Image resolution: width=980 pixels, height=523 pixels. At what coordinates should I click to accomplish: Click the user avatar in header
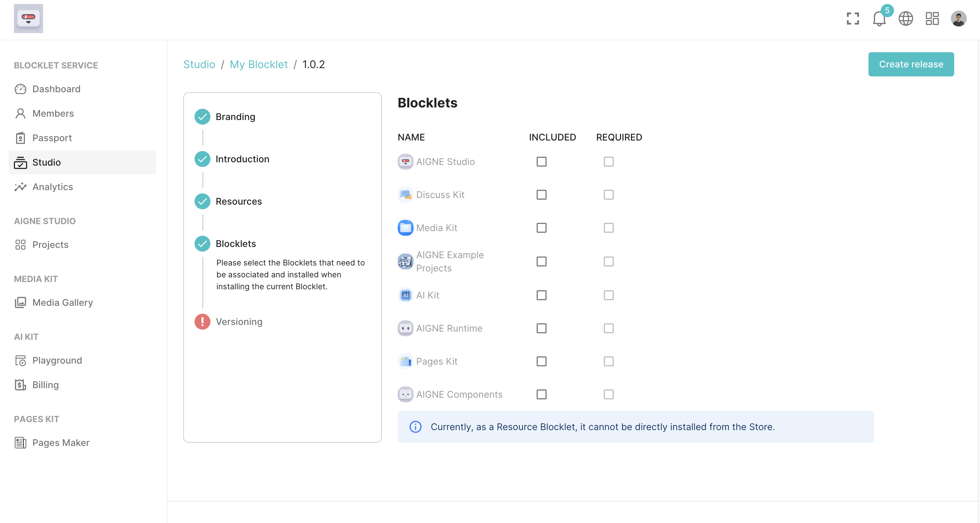(x=958, y=19)
